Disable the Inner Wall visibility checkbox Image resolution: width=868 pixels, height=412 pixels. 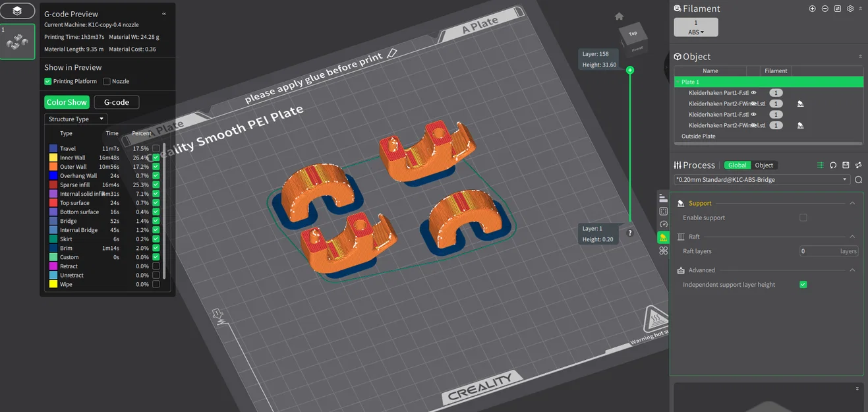pyautogui.click(x=156, y=158)
